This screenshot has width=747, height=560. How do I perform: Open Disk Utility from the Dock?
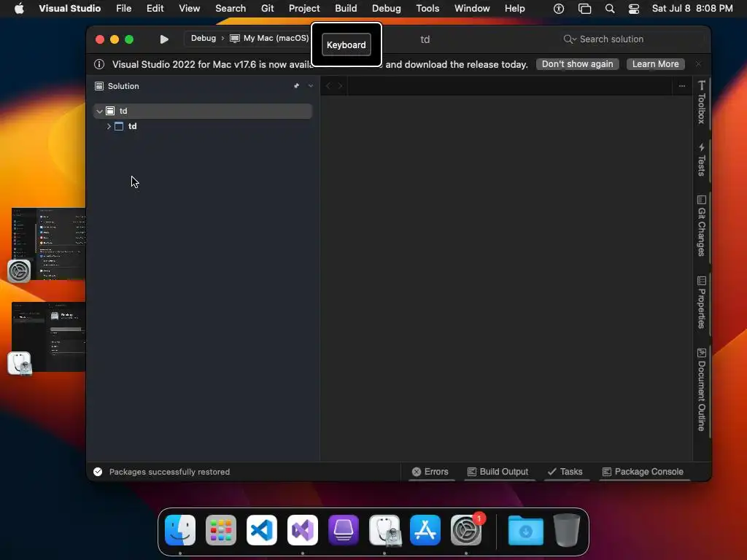click(x=384, y=530)
